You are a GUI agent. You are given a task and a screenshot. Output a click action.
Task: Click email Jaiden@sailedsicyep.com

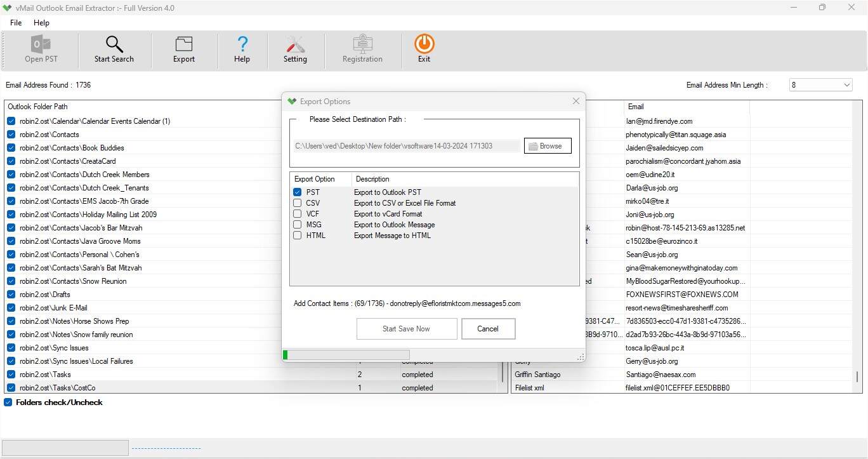pyautogui.click(x=664, y=148)
